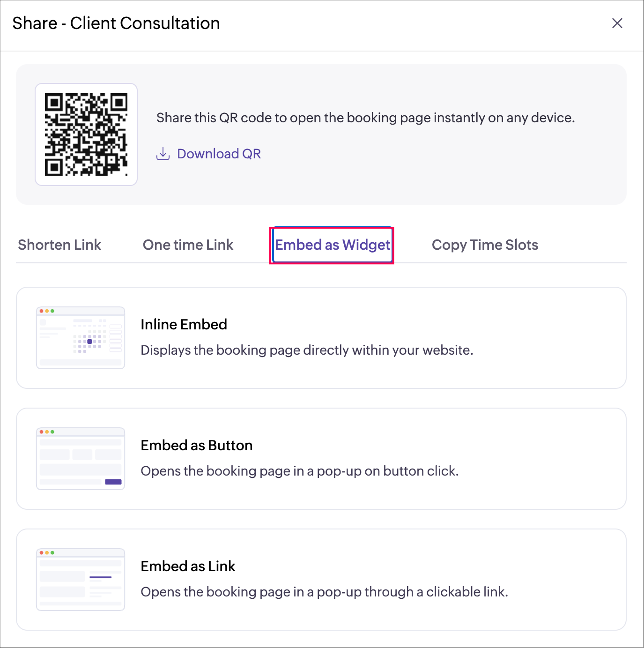Click the Embed as Link preview icon
The width and height of the screenshot is (644, 648).
[81, 580]
